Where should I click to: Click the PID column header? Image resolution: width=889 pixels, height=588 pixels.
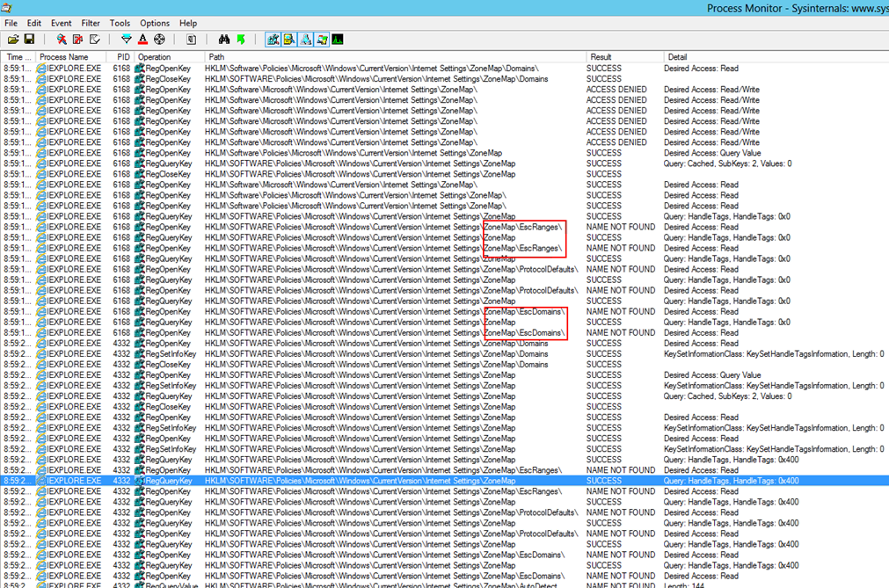pos(120,56)
